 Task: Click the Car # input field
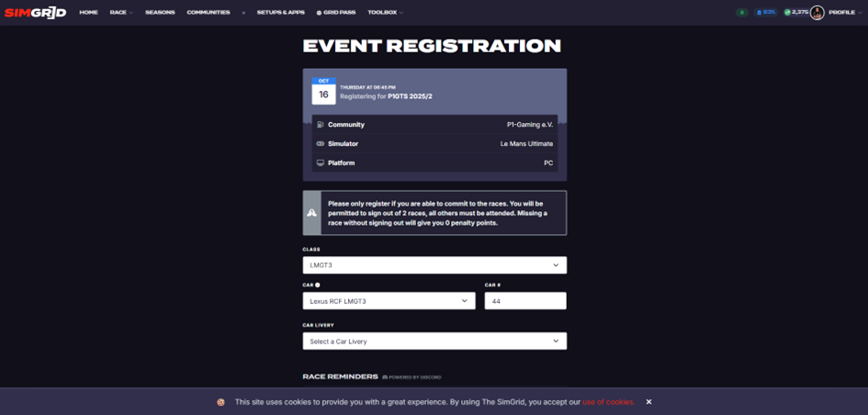525,301
